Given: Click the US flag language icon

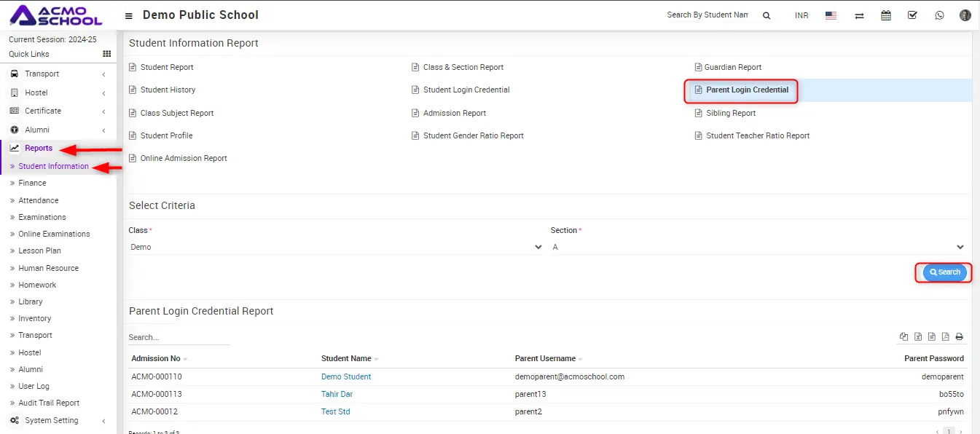Looking at the screenshot, I should pos(831,15).
